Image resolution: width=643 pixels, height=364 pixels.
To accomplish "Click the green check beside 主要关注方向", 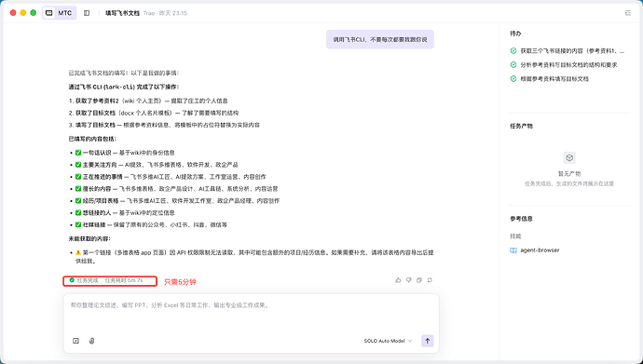I will point(78,165).
